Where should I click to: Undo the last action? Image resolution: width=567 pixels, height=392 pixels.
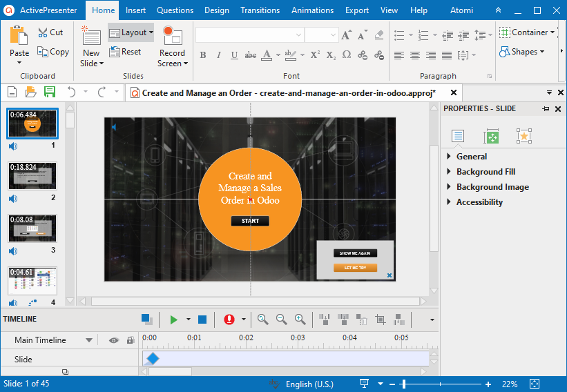(x=71, y=92)
